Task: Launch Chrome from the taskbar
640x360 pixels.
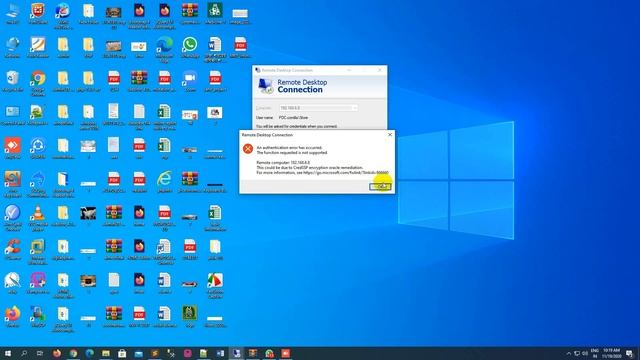Action: pyautogui.click(x=73, y=353)
